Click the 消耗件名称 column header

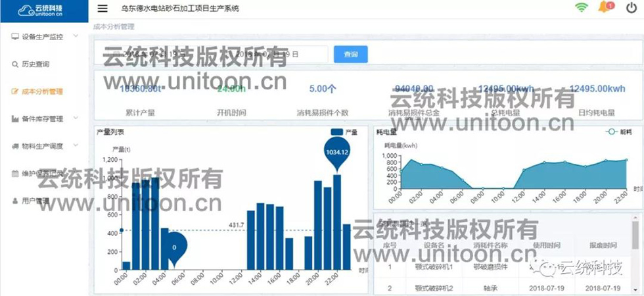coord(490,245)
